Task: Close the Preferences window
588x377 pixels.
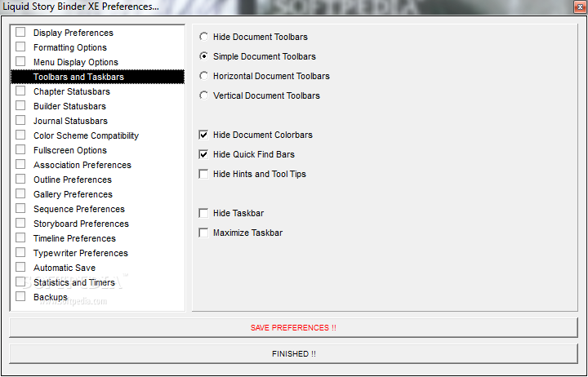Action: pyautogui.click(x=580, y=7)
